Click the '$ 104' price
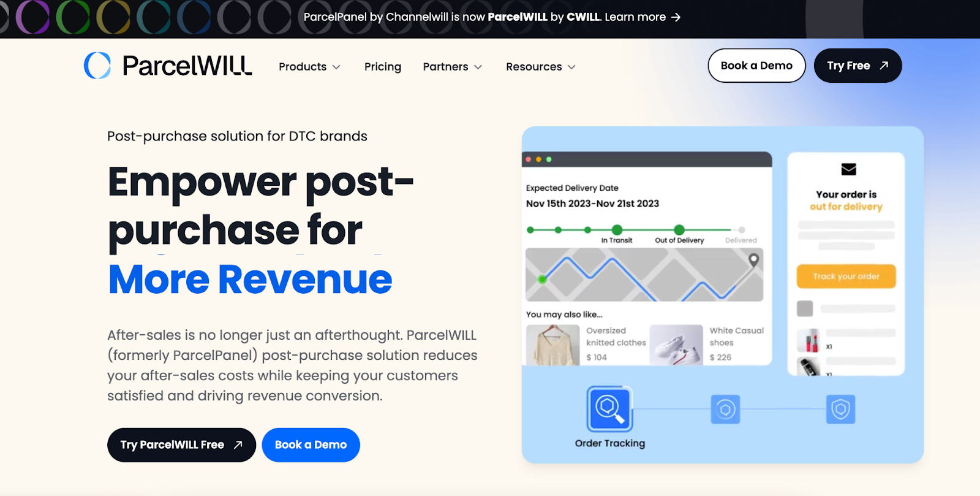Image resolution: width=980 pixels, height=496 pixels. point(597,357)
